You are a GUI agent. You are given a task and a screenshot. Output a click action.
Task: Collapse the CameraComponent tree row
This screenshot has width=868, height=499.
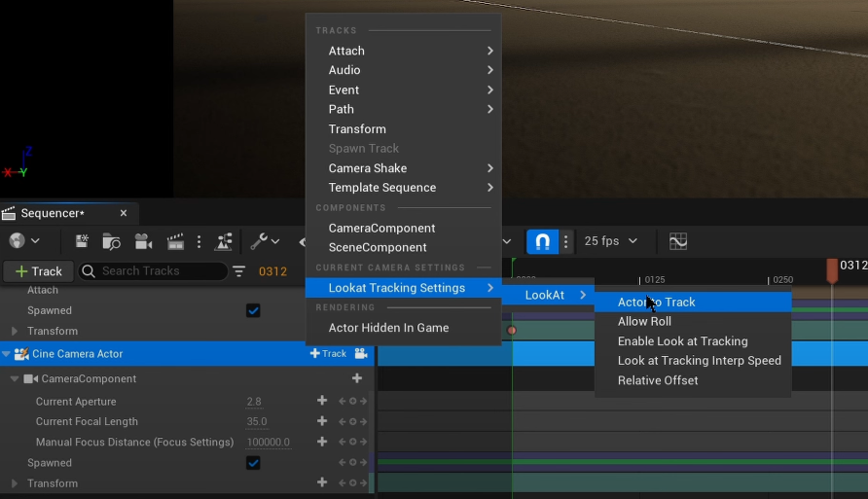[x=15, y=378]
